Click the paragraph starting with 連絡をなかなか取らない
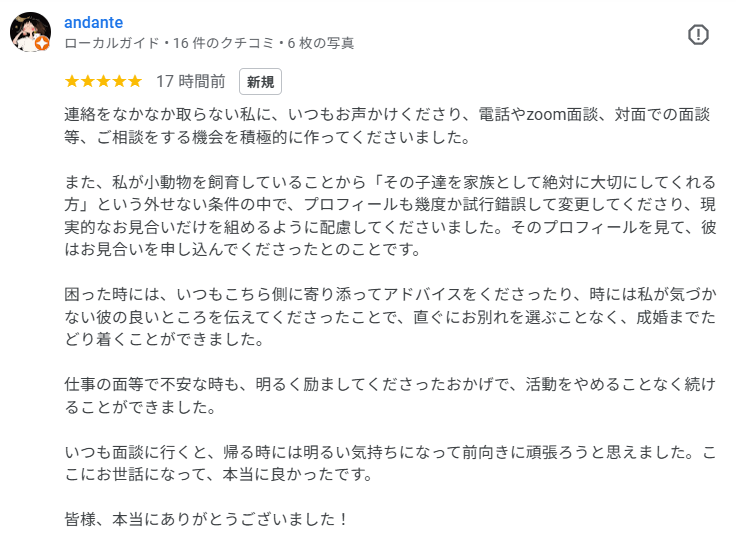736x542 pixels. click(387, 126)
